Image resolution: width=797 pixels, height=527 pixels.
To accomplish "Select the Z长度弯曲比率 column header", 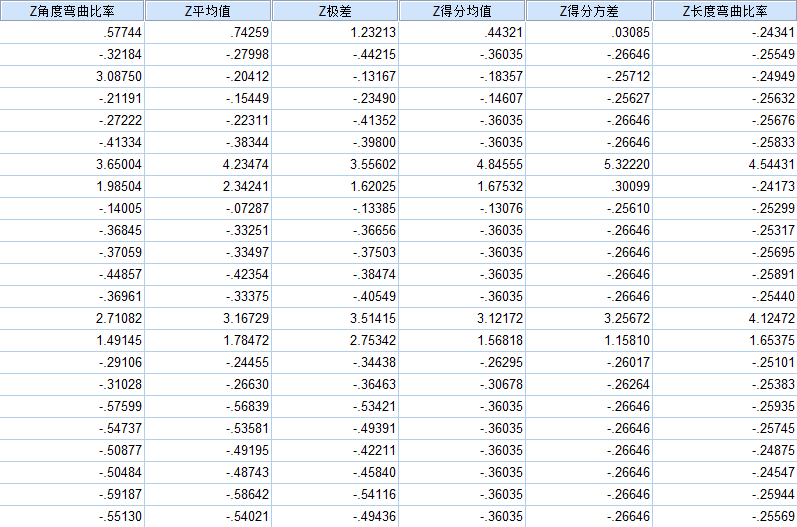I will [x=725, y=11].
